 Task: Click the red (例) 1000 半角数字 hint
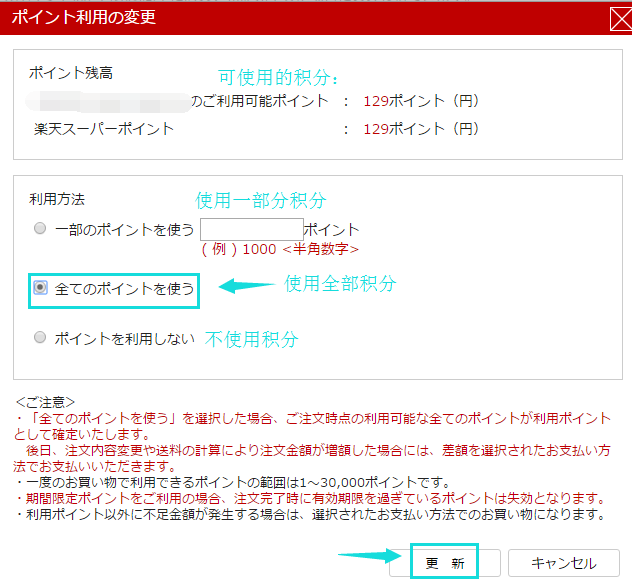click(x=279, y=249)
